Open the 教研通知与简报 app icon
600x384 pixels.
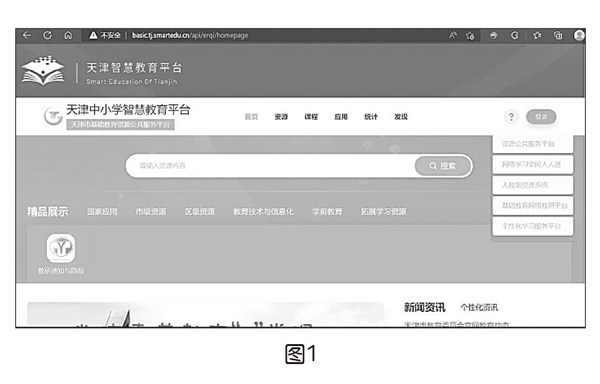pos(61,248)
